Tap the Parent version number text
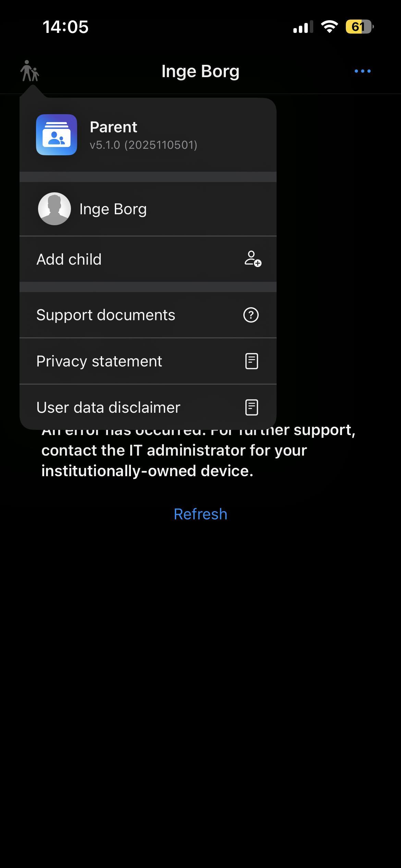 pos(144,145)
